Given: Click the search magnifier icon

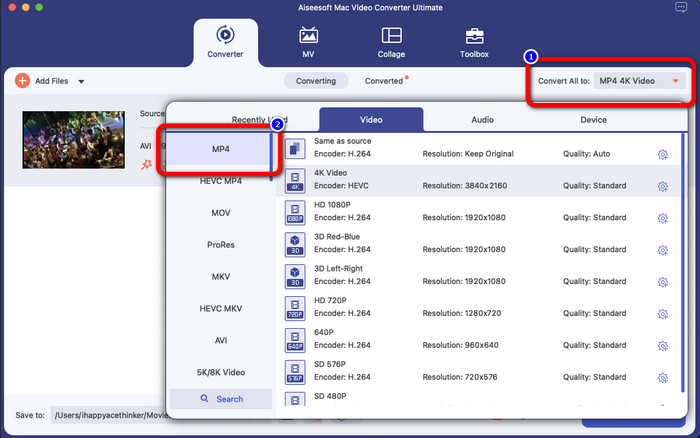Looking at the screenshot, I should 204,398.
